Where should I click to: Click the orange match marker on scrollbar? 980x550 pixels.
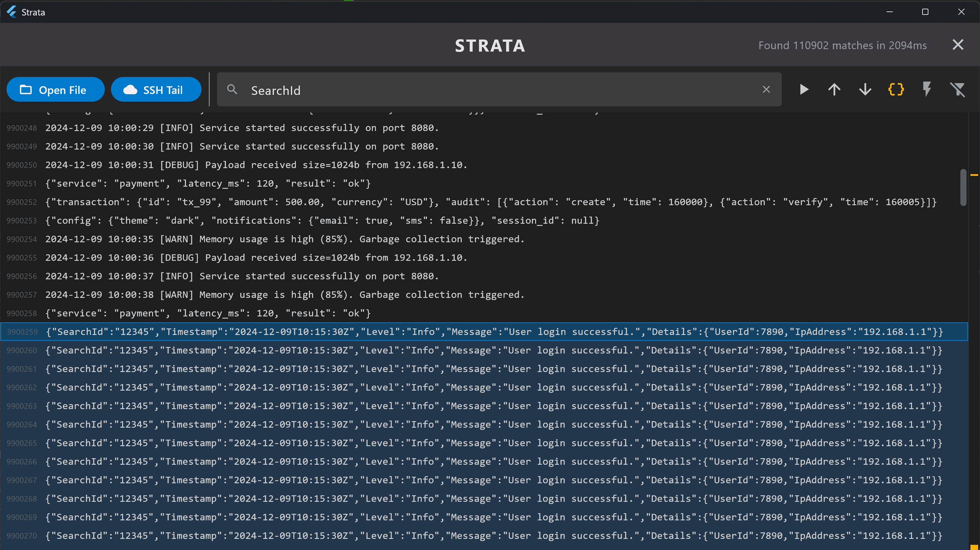(x=974, y=175)
